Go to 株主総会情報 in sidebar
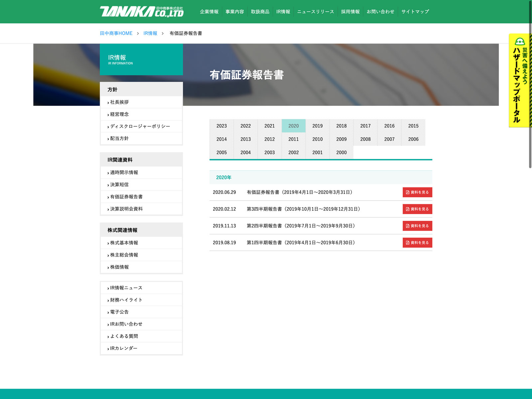Screen dimensions: 532x399 click(124, 255)
